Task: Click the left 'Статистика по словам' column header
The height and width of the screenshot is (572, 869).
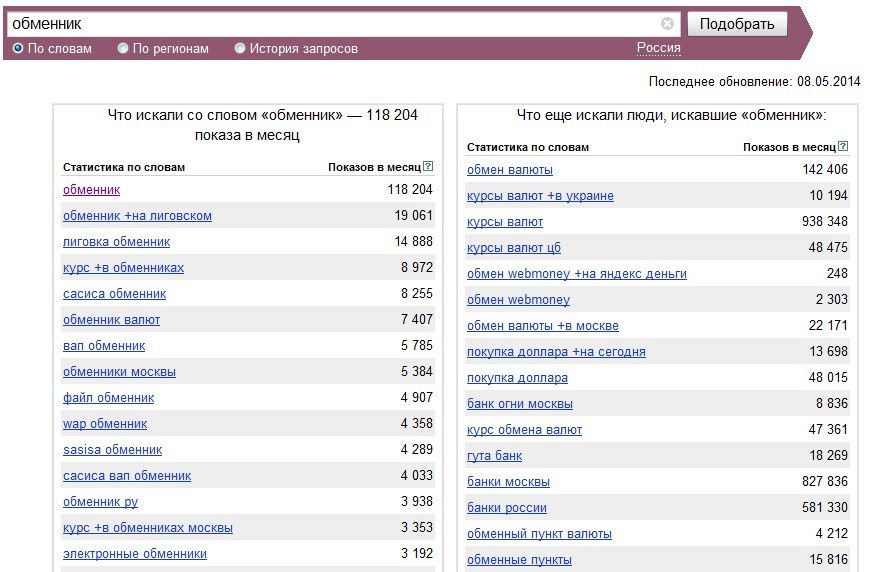Action: pyautogui.click(x=124, y=167)
